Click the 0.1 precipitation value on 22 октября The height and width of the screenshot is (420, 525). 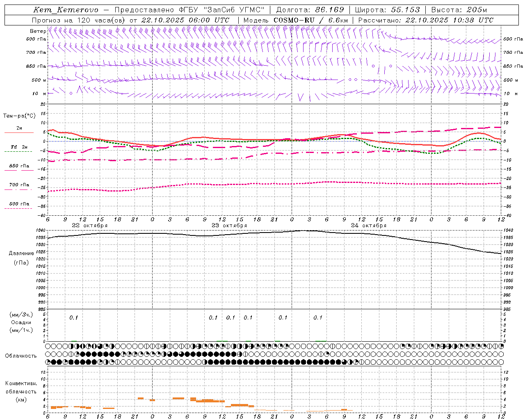73,318
